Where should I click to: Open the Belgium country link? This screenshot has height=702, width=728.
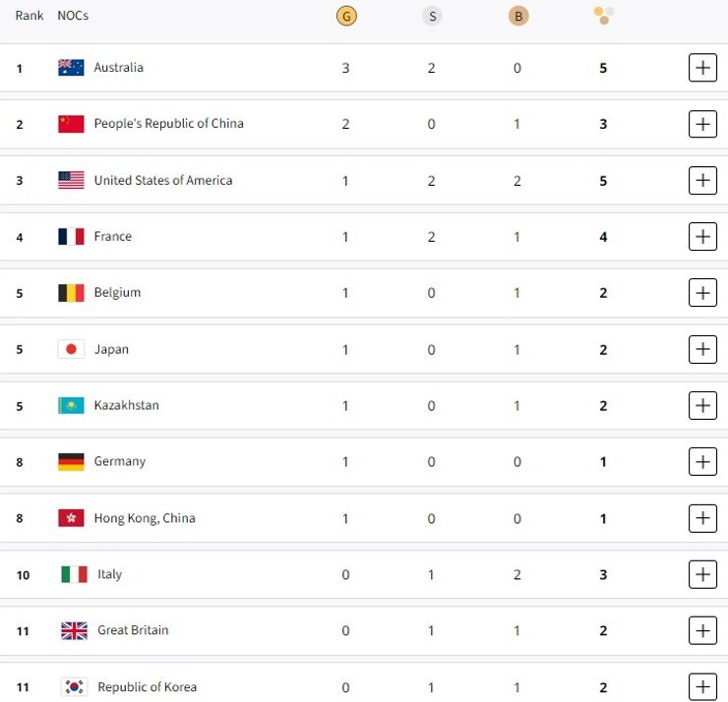click(x=117, y=293)
